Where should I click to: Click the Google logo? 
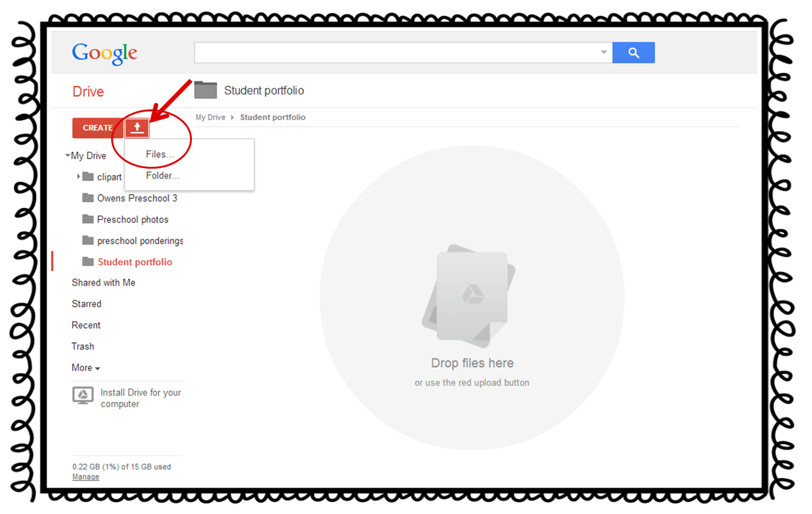pos(105,54)
